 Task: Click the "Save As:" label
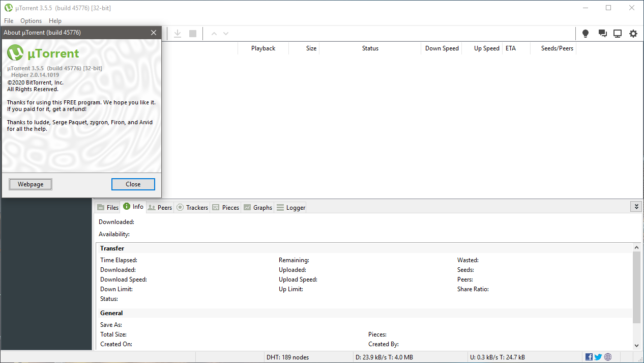pyautogui.click(x=111, y=325)
